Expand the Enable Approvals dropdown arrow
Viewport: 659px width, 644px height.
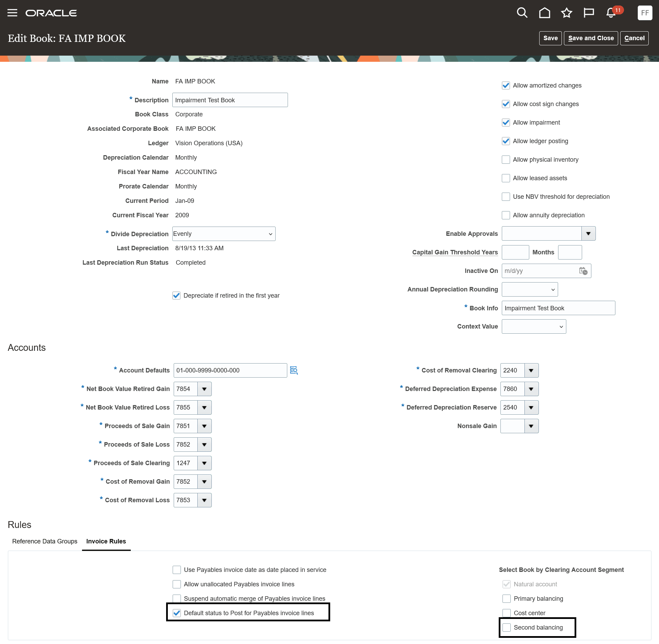588,234
